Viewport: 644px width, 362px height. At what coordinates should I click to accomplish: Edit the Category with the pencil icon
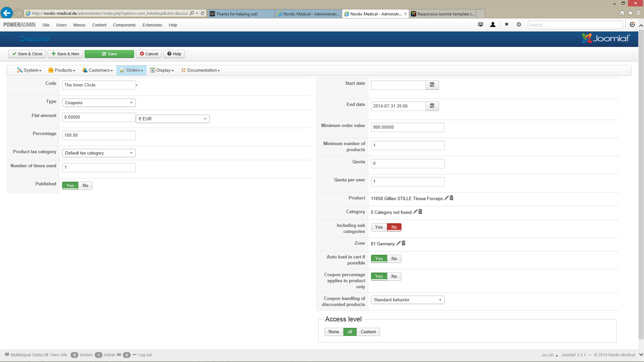click(x=415, y=212)
